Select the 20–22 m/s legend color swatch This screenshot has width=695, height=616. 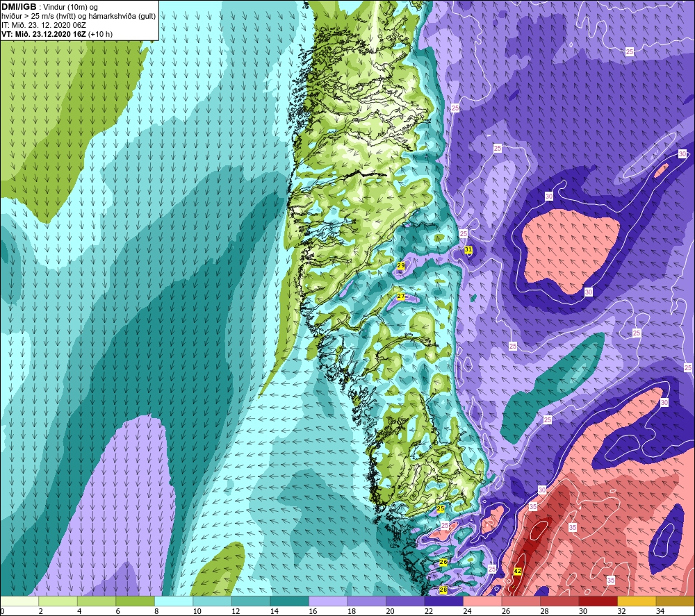point(405,601)
